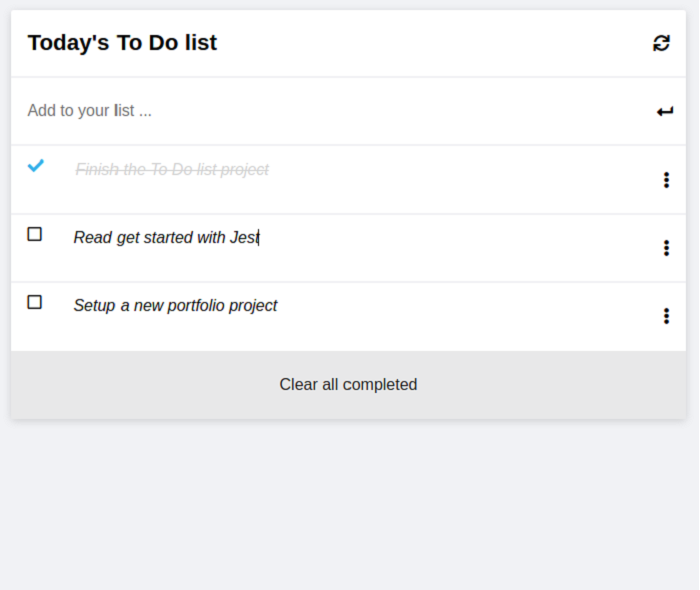Open the three-dot menu for 'Setup a new portfolio project'
Viewport: 700px width, 590px height.
(666, 316)
